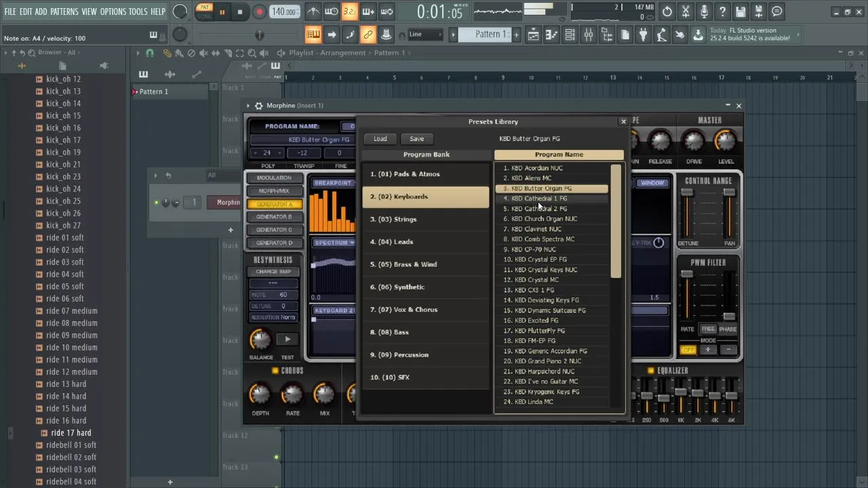868x488 pixels.
Task: Choose preset KBD Cathedral 1 FG
Action: pos(552,199)
